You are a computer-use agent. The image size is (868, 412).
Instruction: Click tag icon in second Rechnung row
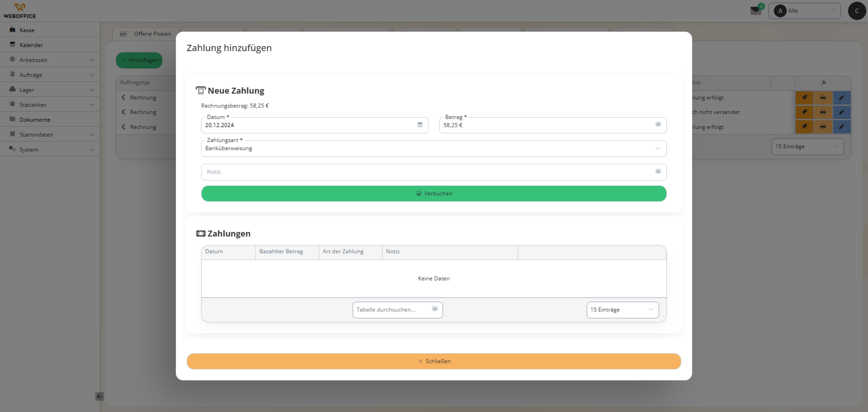(804, 112)
